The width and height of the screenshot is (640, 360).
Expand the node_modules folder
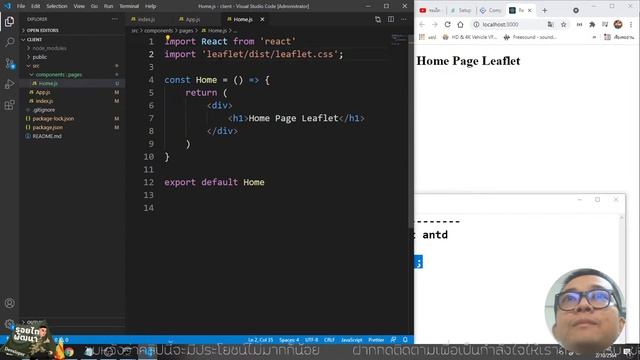pos(49,48)
